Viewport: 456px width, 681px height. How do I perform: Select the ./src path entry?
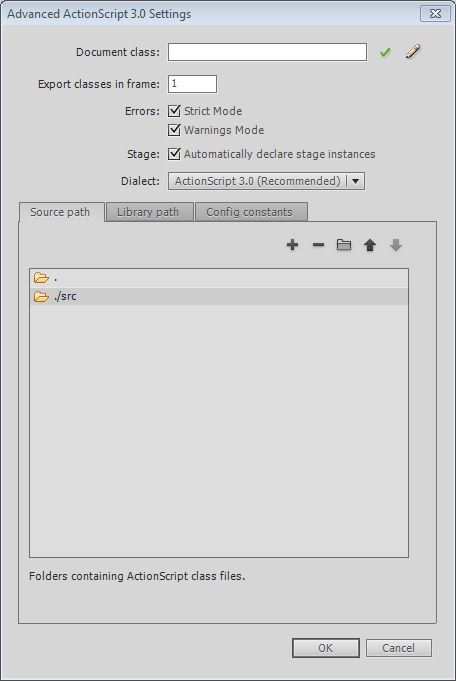tap(219, 297)
